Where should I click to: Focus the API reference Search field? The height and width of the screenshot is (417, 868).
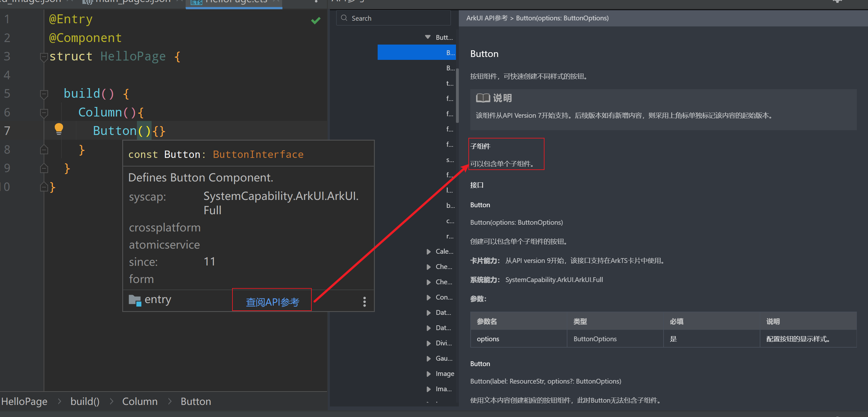[x=398, y=18]
